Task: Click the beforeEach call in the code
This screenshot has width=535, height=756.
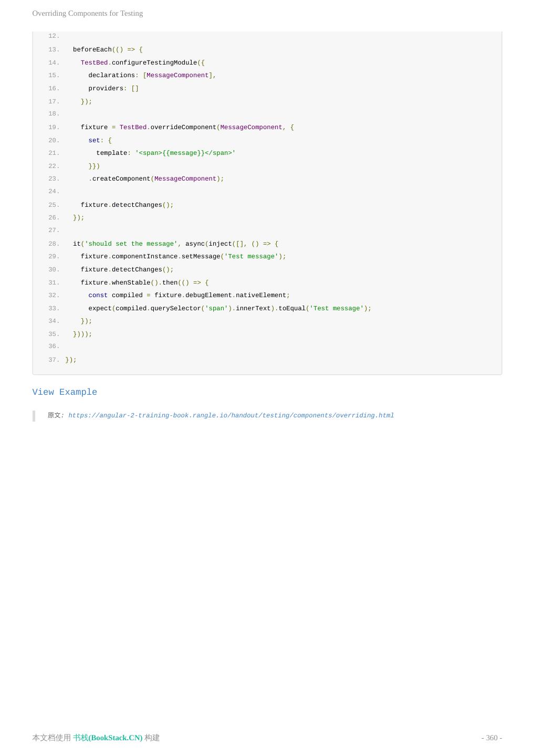Action: 92,49
